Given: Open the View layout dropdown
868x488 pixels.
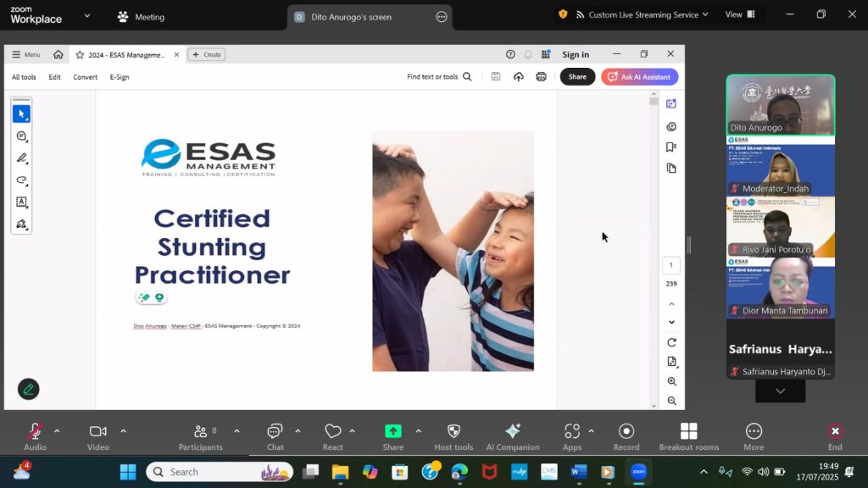Looking at the screenshot, I should (738, 14).
